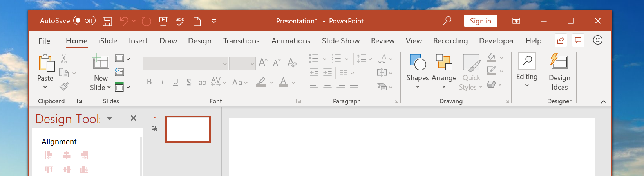
Task: Click the Cut scissors icon
Action: pos(64,59)
